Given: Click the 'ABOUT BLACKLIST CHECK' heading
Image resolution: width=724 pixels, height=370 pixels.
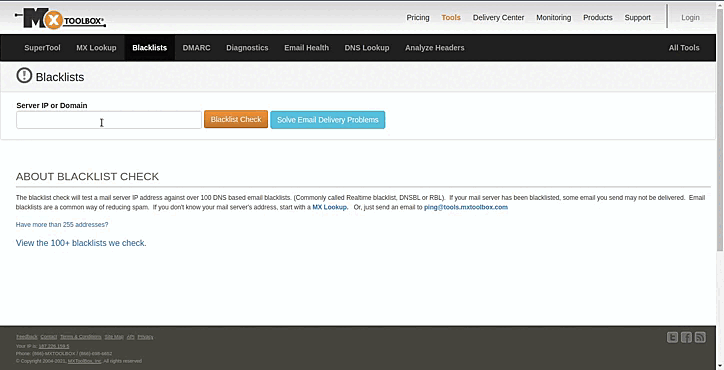Looking at the screenshot, I should tap(87, 176).
